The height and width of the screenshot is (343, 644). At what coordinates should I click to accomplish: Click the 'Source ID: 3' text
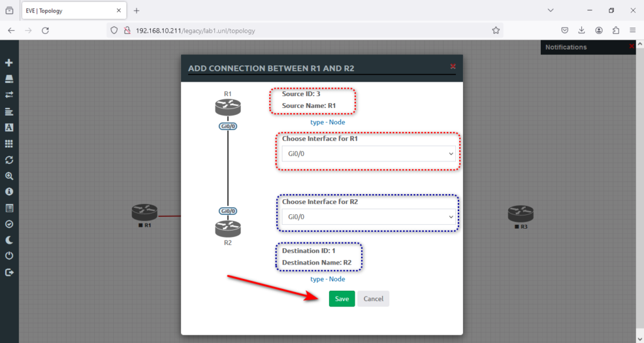[x=301, y=94]
